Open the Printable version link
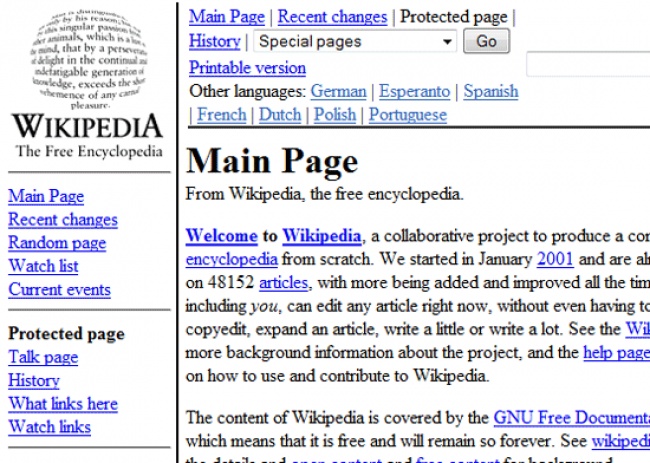Screen dimensions: 650x463 point(247,68)
